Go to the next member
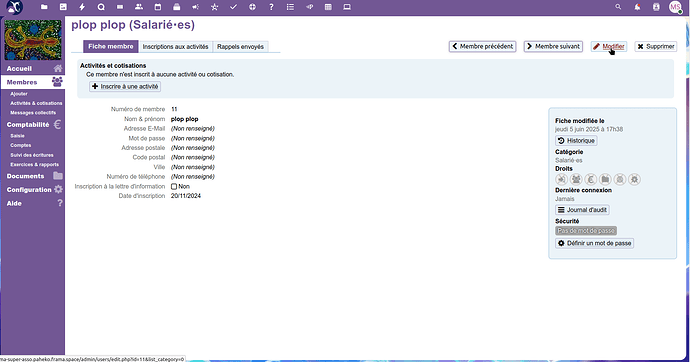Screen dimensions: 690x362 (553, 46)
